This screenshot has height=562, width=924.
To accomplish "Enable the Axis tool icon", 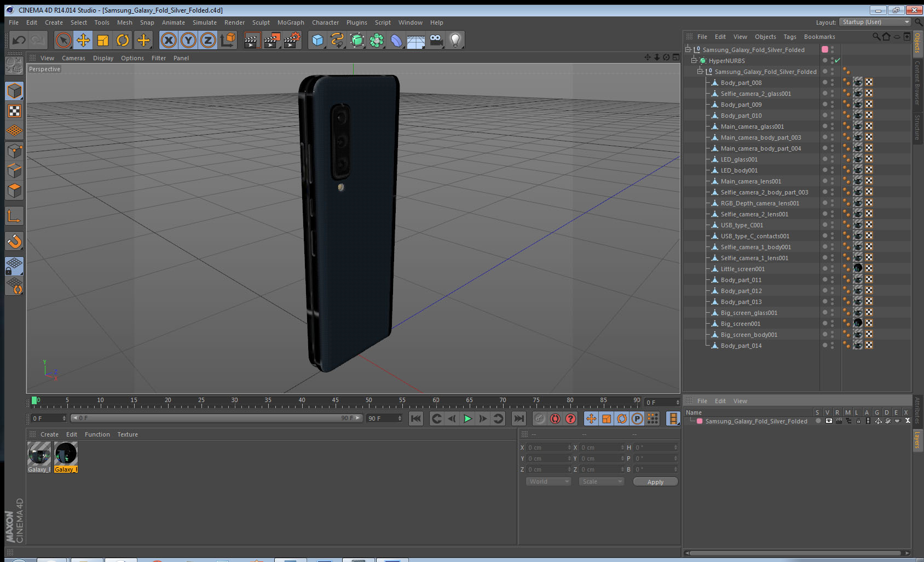I will click(x=14, y=216).
